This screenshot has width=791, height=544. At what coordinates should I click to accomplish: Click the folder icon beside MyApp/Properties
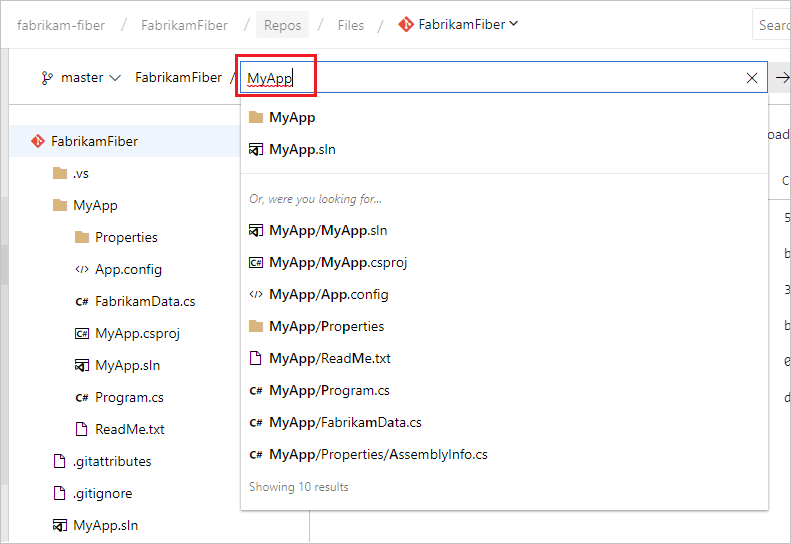pyautogui.click(x=256, y=327)
